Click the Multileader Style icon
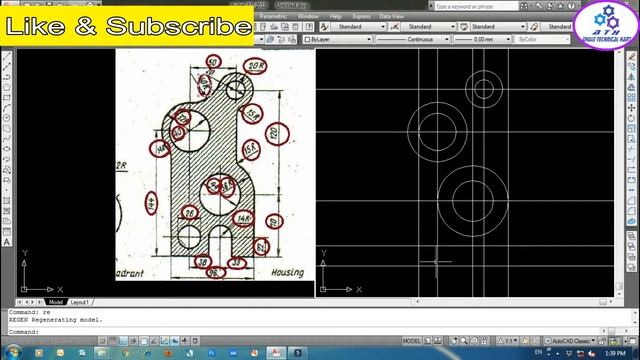Viewport: 640px width, 360px height. click(x=534, y=27)
